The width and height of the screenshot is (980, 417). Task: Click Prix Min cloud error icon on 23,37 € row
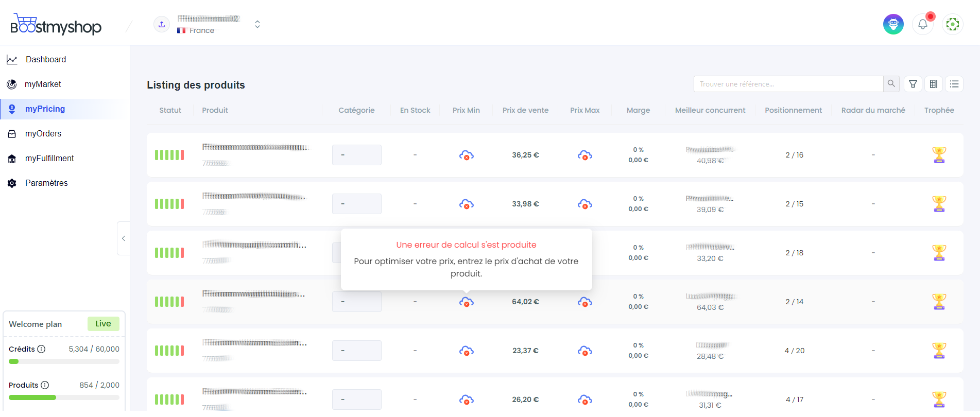[467, 351]
